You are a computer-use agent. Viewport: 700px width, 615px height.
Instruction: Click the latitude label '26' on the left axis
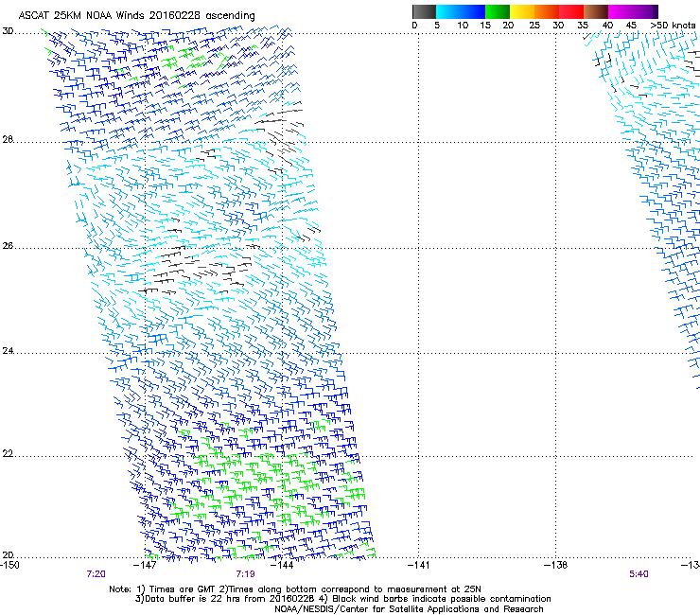(x=8, y=246)
